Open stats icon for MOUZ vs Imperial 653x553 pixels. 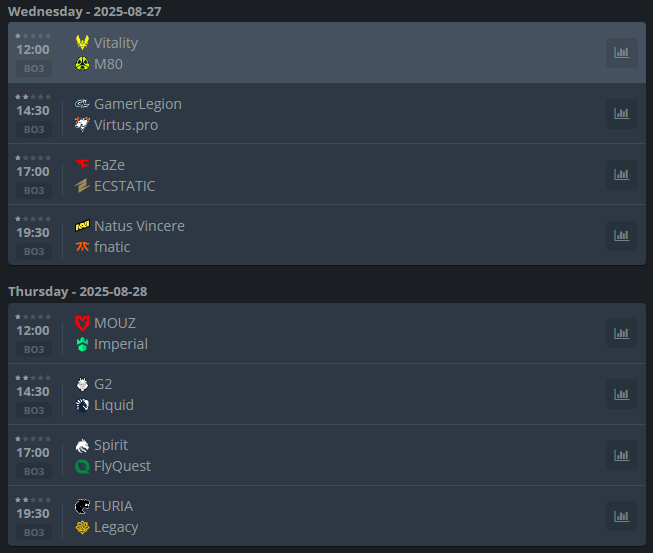(x=621, y=334)
